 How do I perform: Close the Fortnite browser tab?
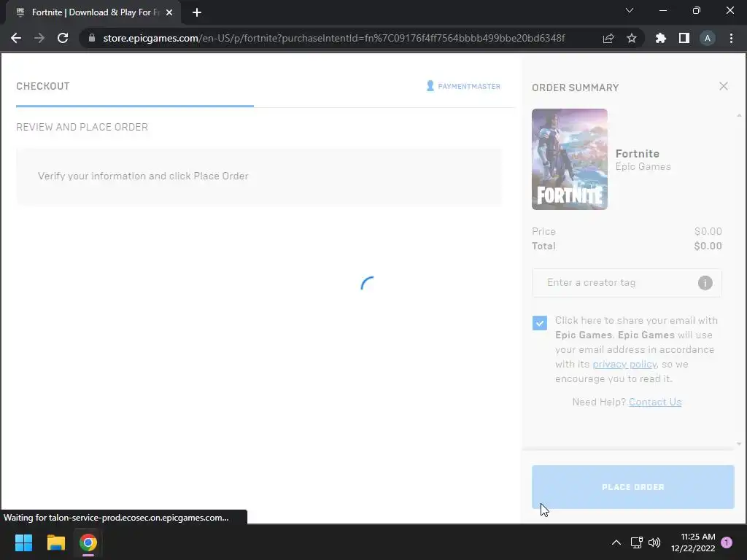169,12
